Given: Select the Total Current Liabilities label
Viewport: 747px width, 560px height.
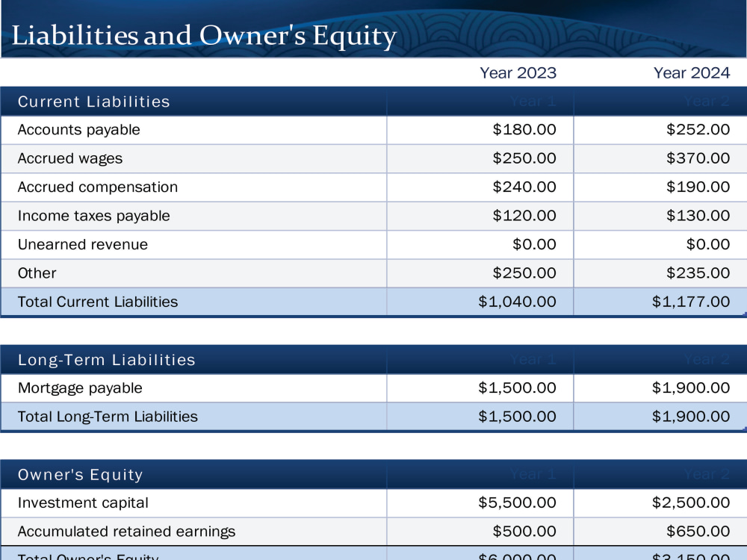Looking at the screenshot, I should click(x=98, y=302).
